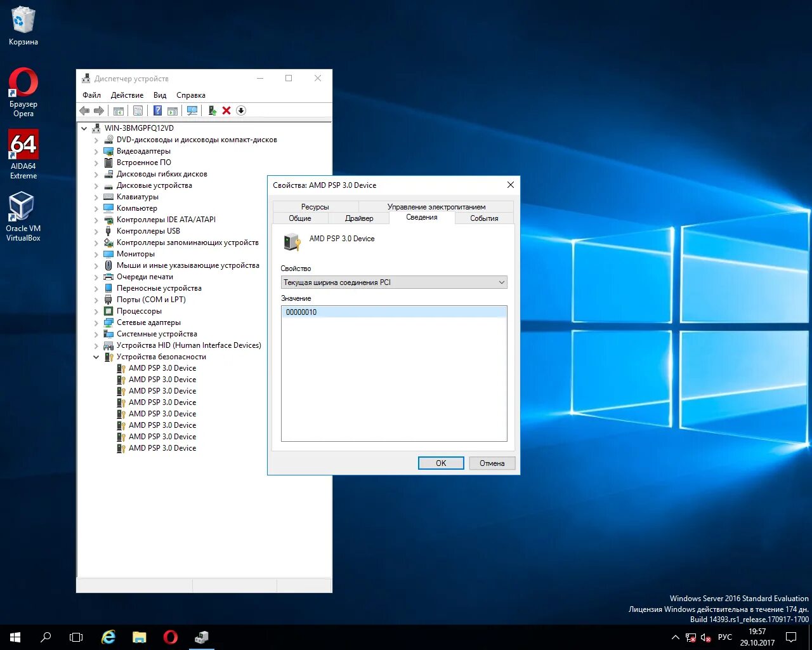Expand the Контроллеры IDE ATA/ATAPI node
Image resolution: width=812 pixels, height=650 pixels.
point(96,220)
